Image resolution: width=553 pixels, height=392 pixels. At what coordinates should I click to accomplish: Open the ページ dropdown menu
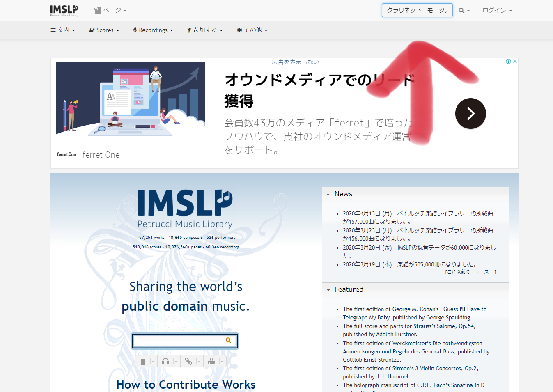pos(111,11)
